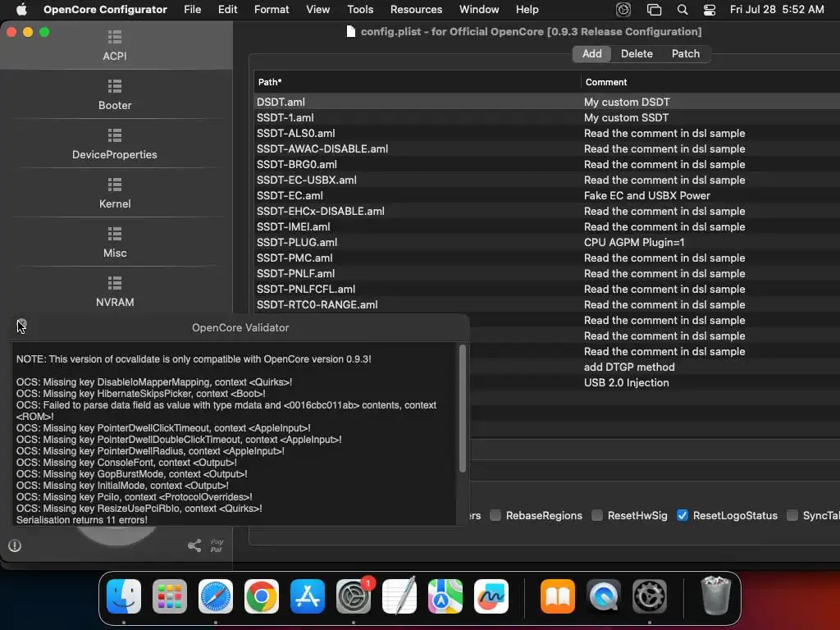This screenshot has width=840, height=630.
Task: Click the share icon in sidebar footer
Action: [x=194, y=546]
